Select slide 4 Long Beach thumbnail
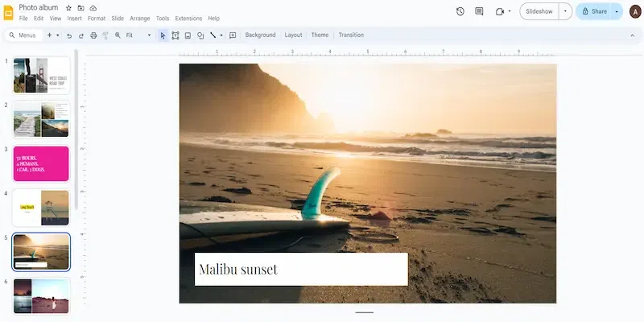Screen dimensions: 644x322 tap(41, 208)
